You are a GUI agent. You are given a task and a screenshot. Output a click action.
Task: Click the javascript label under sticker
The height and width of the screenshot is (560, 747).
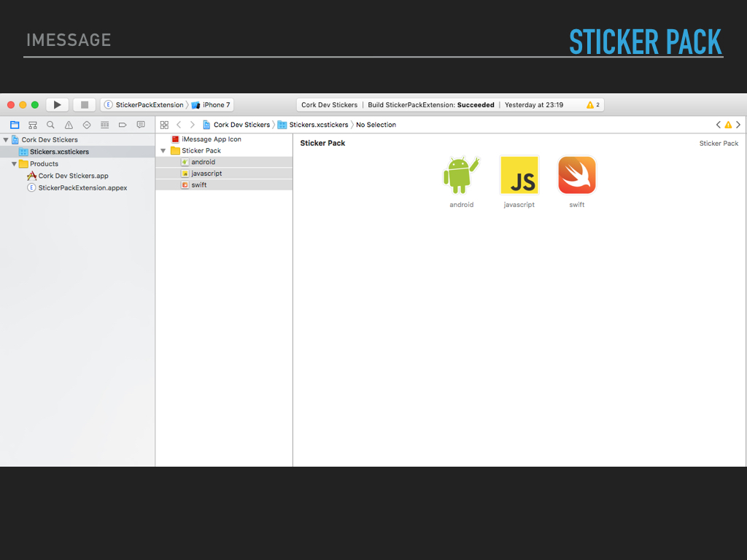coord(519,205)
